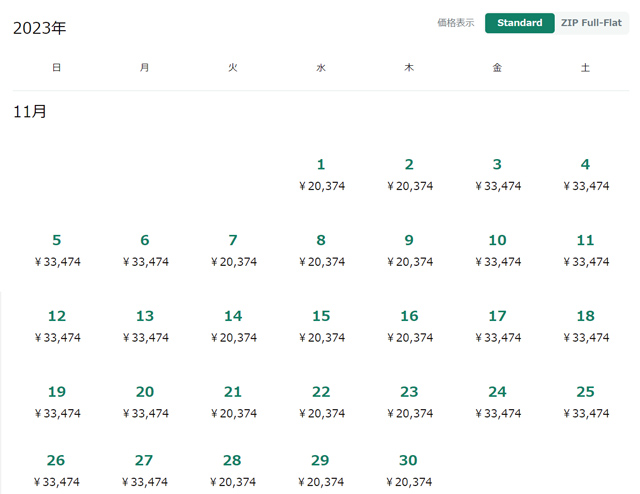
Task: Pick Monday November 13 fare
Action: [145, 326]
